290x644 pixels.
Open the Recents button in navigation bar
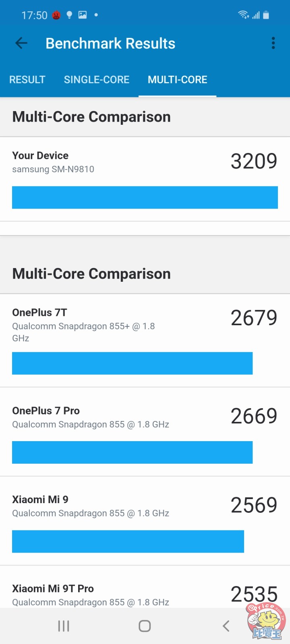pos(63,626)
